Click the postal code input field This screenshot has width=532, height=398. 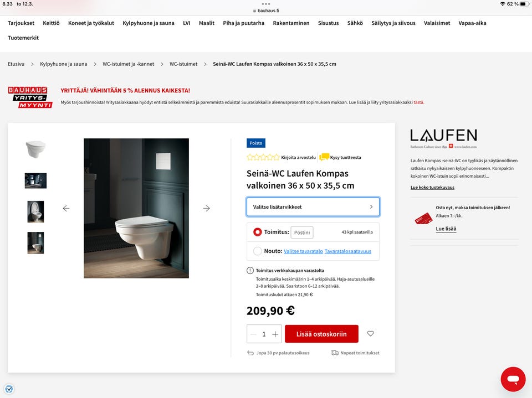point(302,232)
